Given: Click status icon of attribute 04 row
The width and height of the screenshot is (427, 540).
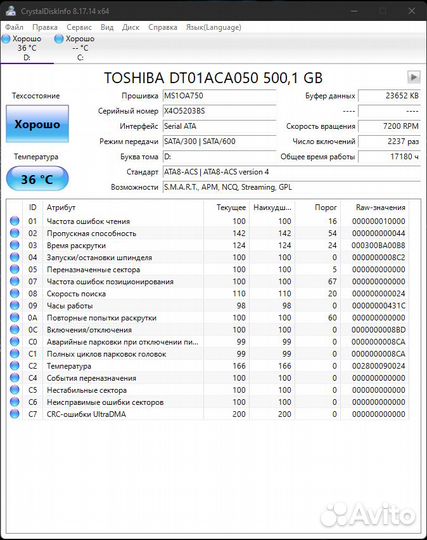Looking at the screenshot, I should click(14, 257).
